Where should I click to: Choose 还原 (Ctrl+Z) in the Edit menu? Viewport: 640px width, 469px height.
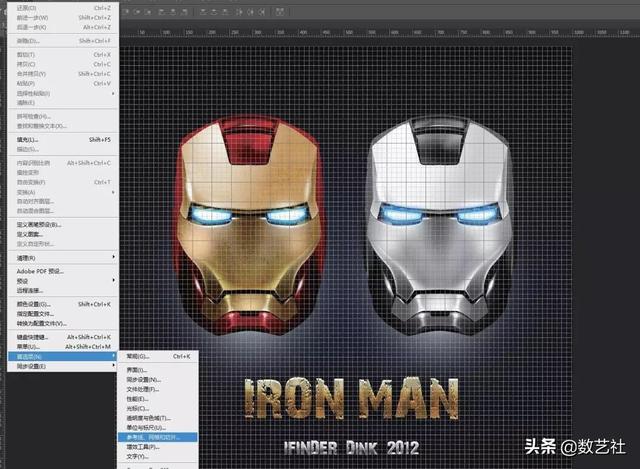(63, 8)
